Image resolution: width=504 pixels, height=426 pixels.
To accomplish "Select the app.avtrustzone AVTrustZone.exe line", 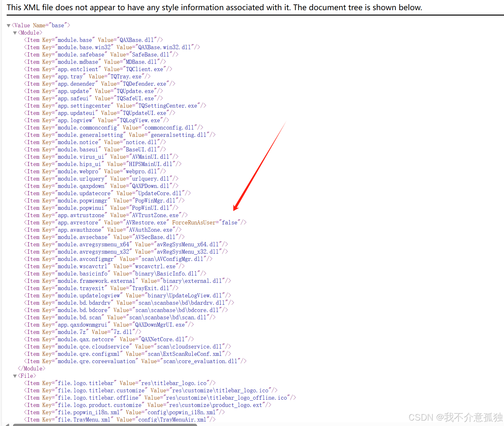I will click(x=106, y=215).
